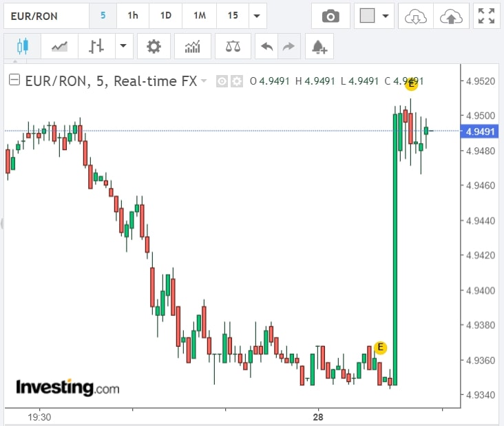Take a chart snapshot with the camera icon

point(330,16)
